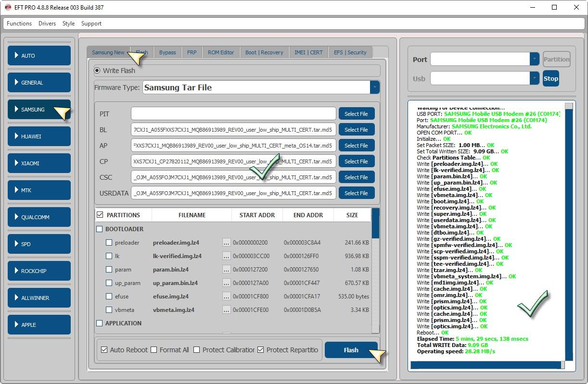The height and width of the screenshot is (384, 588).
Task: Click browse button for param.bin.lz4 row
Action: 226,270
